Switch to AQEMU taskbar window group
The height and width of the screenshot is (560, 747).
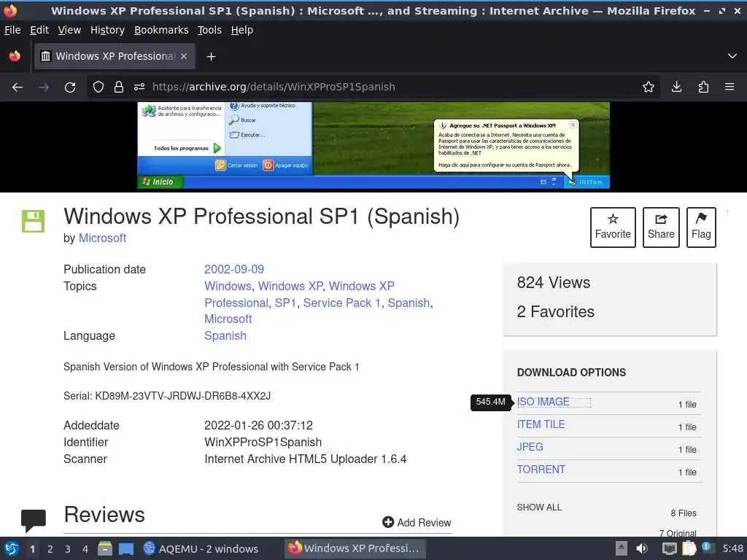[201, 548]
